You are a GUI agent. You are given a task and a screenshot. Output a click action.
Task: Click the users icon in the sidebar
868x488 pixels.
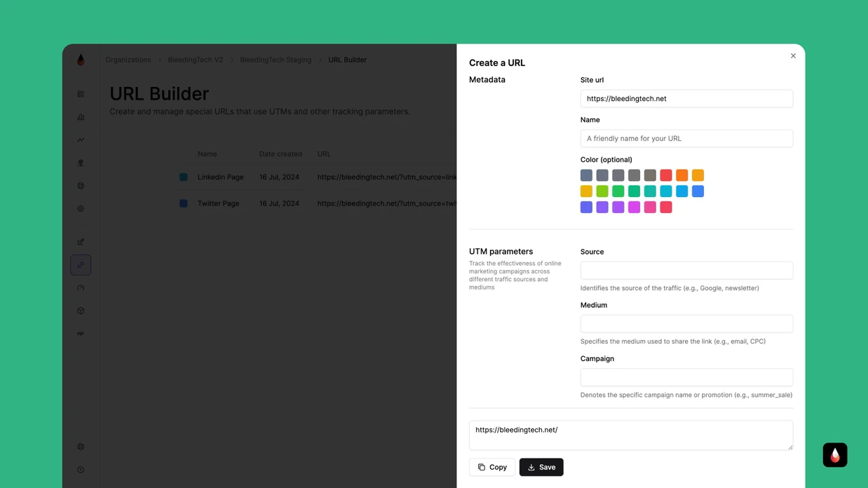tap(81, 162)
